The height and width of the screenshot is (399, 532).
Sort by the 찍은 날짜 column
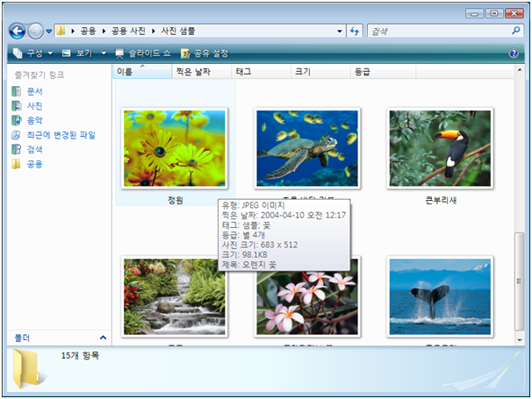pyautogui.click(x=202, y=72)
